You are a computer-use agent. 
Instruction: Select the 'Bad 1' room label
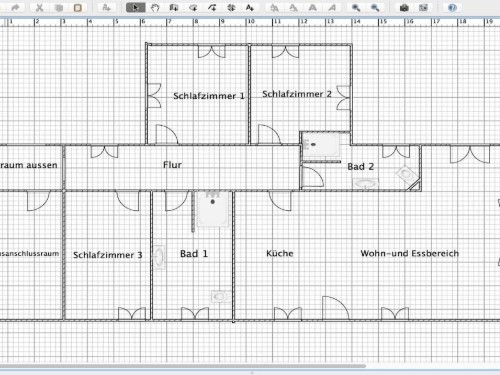[194, 254]
